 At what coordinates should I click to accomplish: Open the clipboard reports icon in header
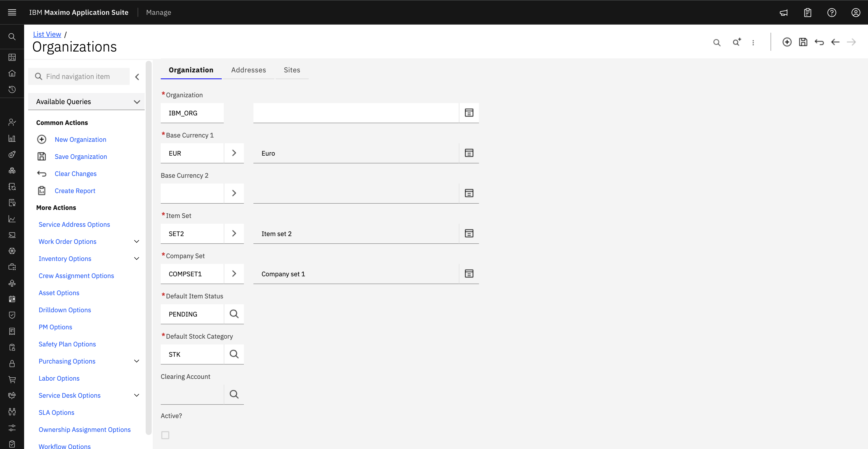(x=808, y=13)
